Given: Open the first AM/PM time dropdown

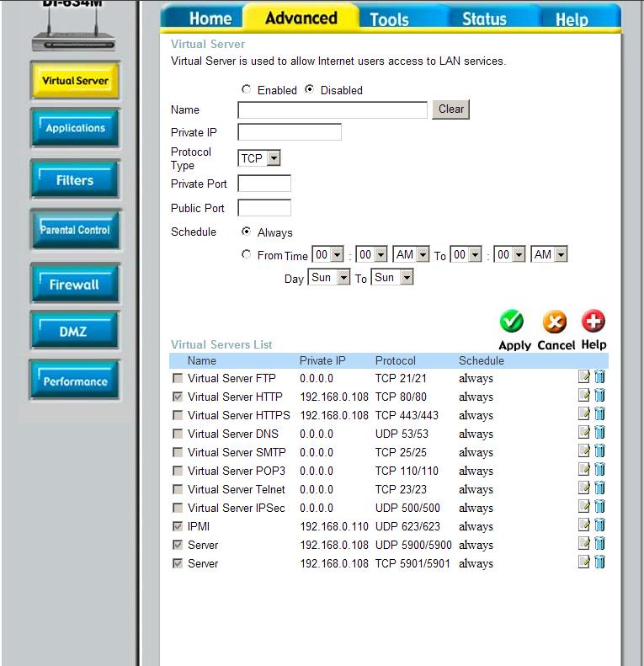Looking at the screenshot, I should tap(411, 254).
